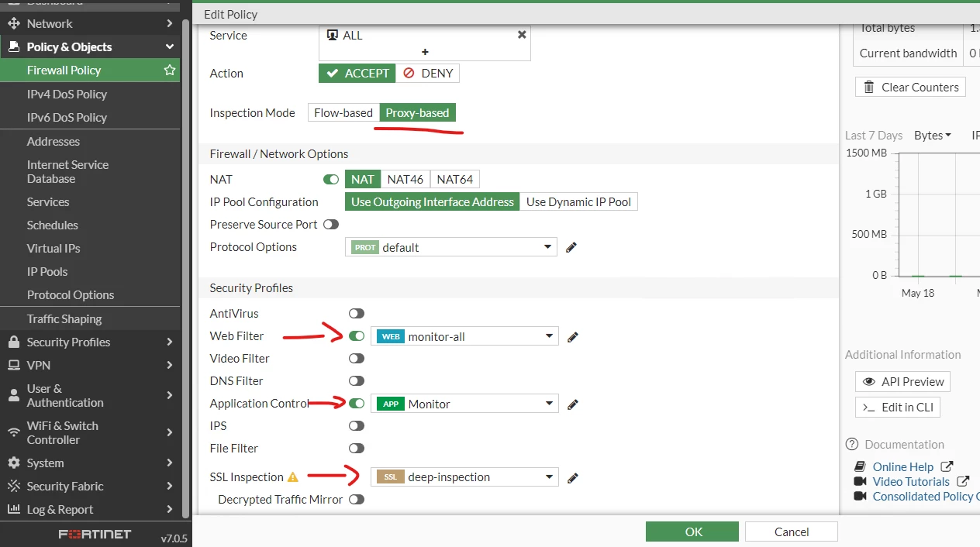The width and height of the screenshot is (980, 547).
Task: Enable the AntiVirus toggle
Action: click(357, 314)
